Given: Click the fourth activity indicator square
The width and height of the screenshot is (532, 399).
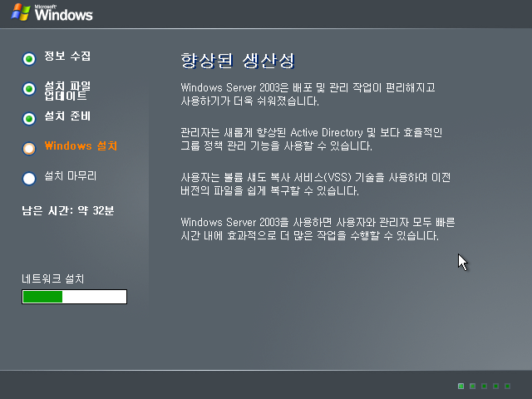Looking at the screenshot, I should pos(495,386).
